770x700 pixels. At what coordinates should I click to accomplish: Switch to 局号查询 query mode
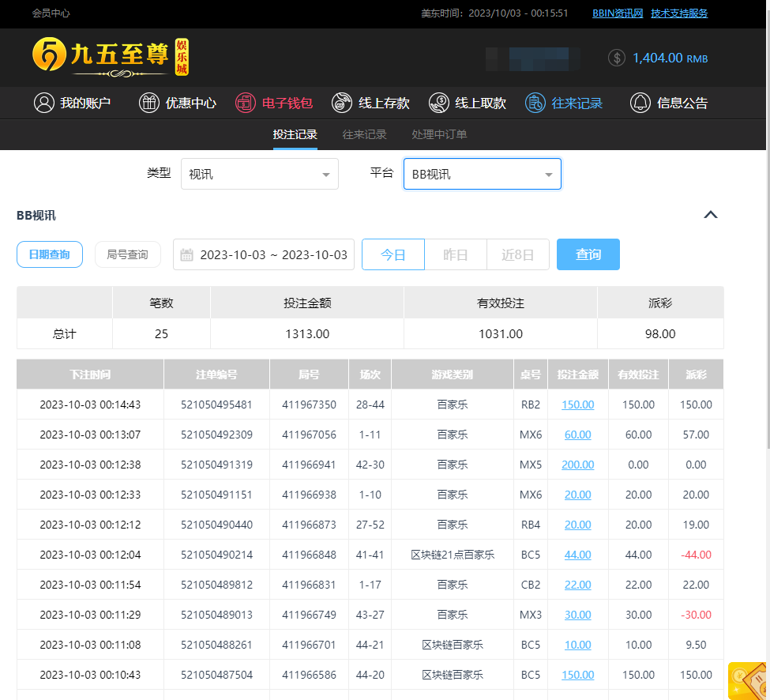click(127, 254)
